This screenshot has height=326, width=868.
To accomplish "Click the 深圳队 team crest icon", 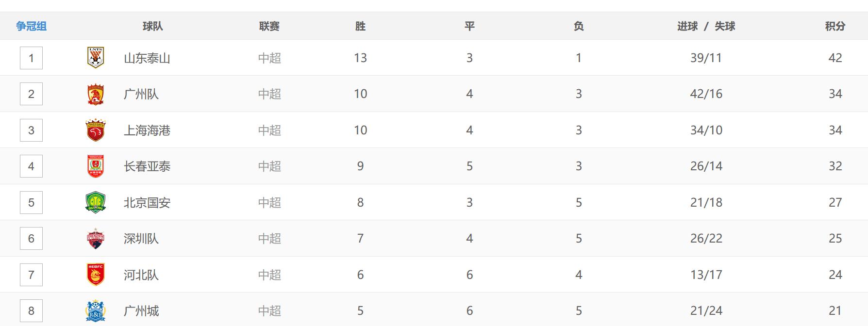I will pos(96,239).
